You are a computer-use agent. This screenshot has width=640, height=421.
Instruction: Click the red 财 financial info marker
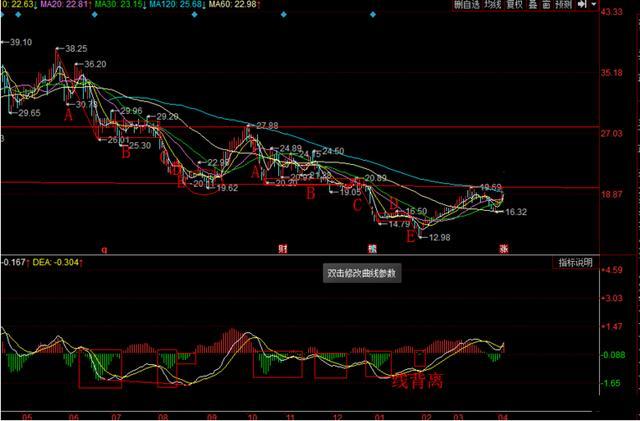[282, 249]
